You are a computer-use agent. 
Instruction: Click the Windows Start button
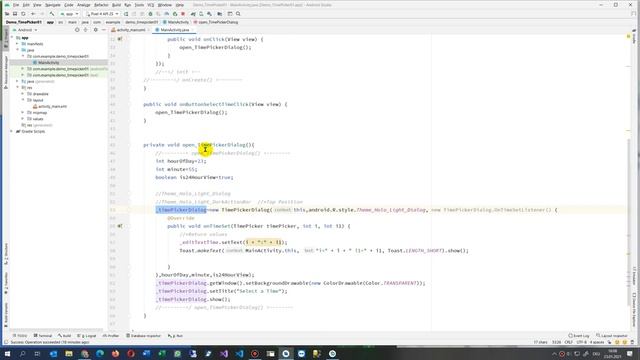coord(7,353)
